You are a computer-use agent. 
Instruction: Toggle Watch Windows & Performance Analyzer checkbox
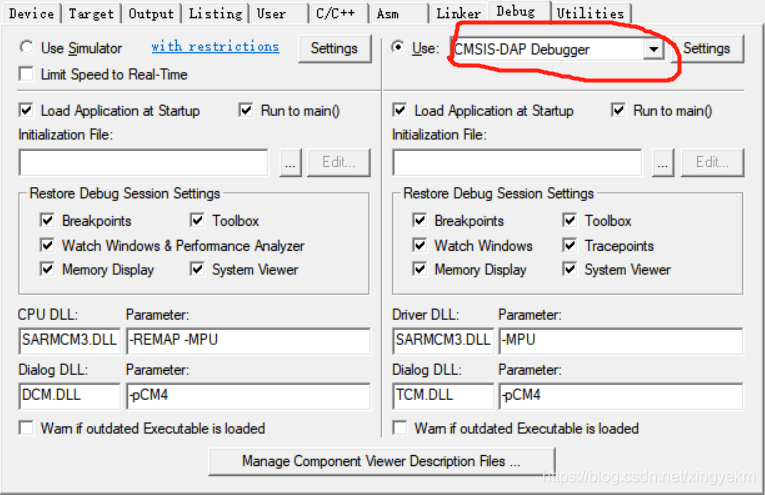(x=47, y=245)
